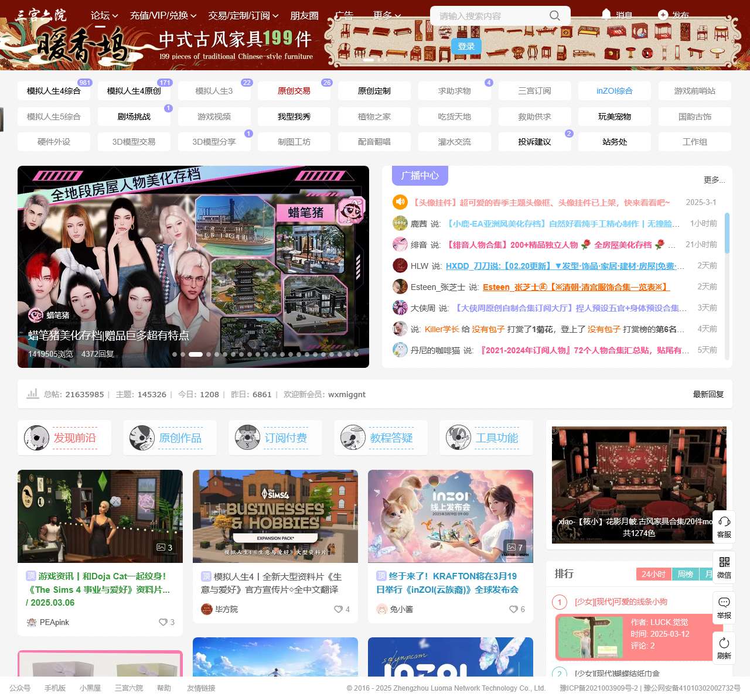Open the 工具功能 panel icon
Image resolution: width=750 pixels, height=700 pixels.
pos(458,438)
